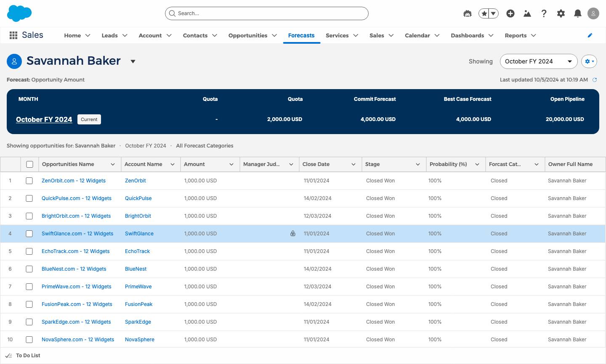Click the pencil icon to edit navigation
Screen dimensions: 606x364
[590, 35]
